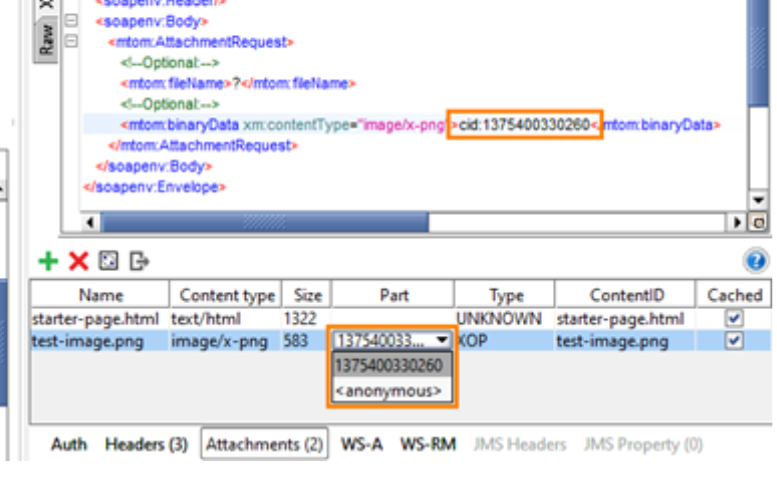Click the corner icon beside horizontal scrollbar
777x478 pixels.
click(x=757, y=223)
